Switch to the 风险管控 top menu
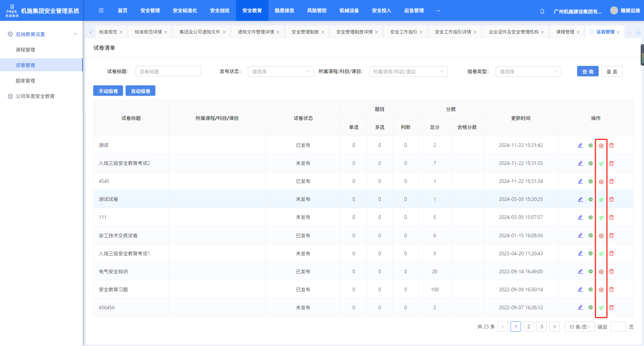This screenshot has width=644, height=346. [317, 11]
